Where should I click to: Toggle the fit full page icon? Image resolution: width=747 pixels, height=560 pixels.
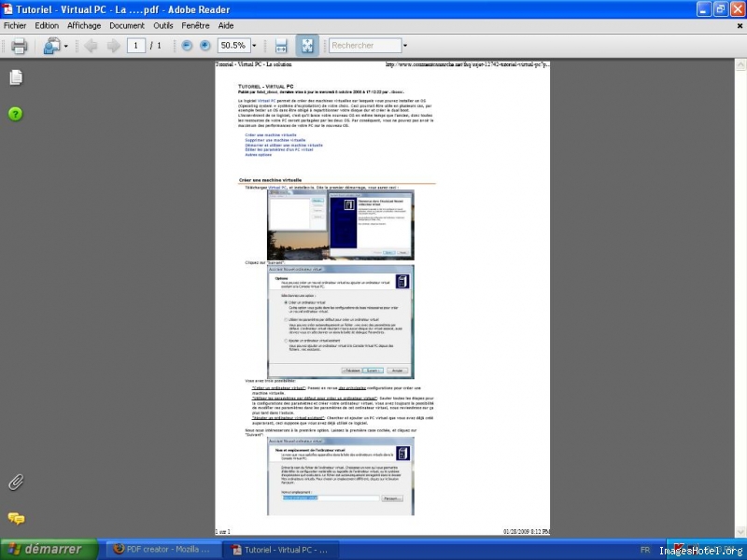(x=307, y=46)
